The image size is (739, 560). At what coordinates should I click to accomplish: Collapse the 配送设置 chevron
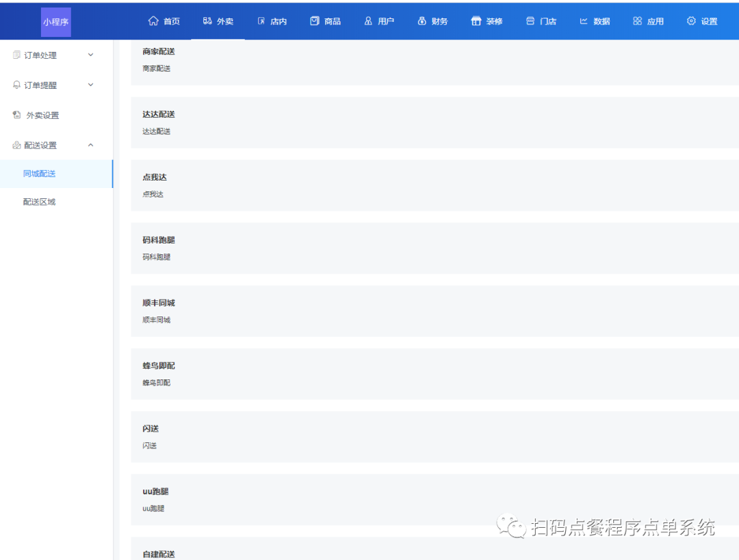point(90,145)
